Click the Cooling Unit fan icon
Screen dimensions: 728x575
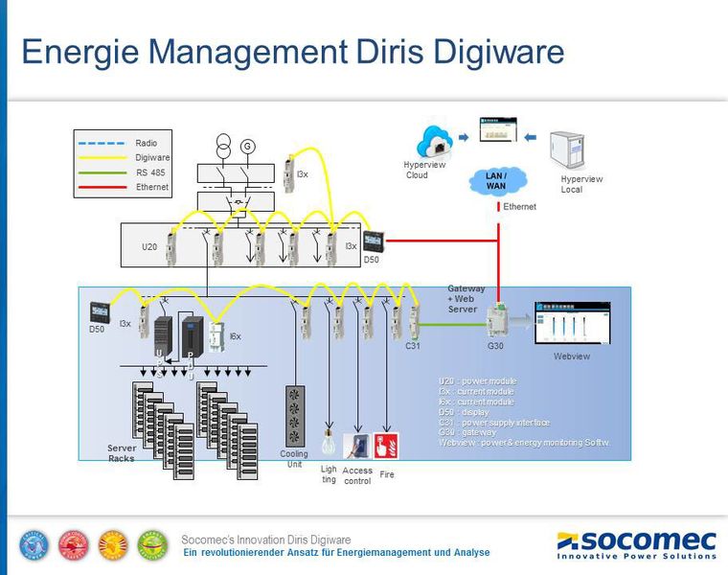295,416
